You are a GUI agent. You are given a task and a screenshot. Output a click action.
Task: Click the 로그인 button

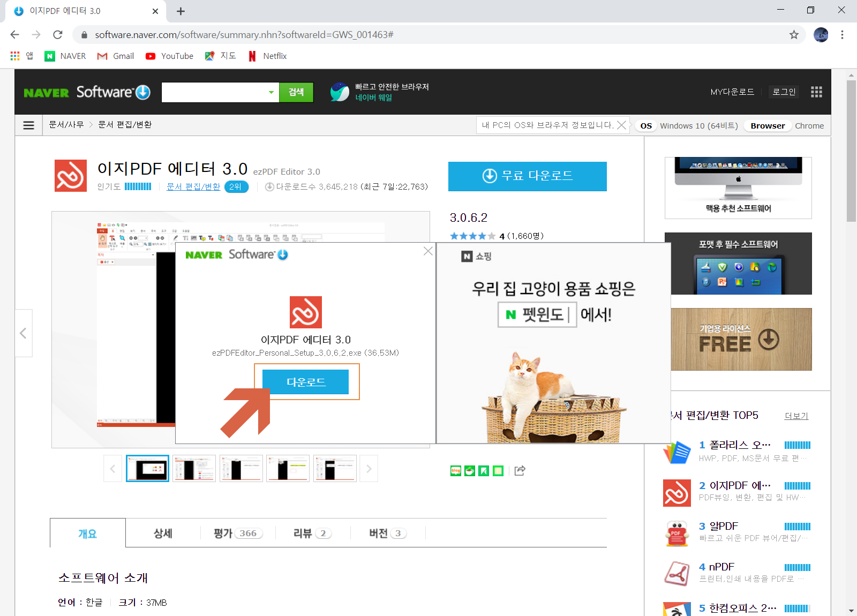(x=784, y=92)
